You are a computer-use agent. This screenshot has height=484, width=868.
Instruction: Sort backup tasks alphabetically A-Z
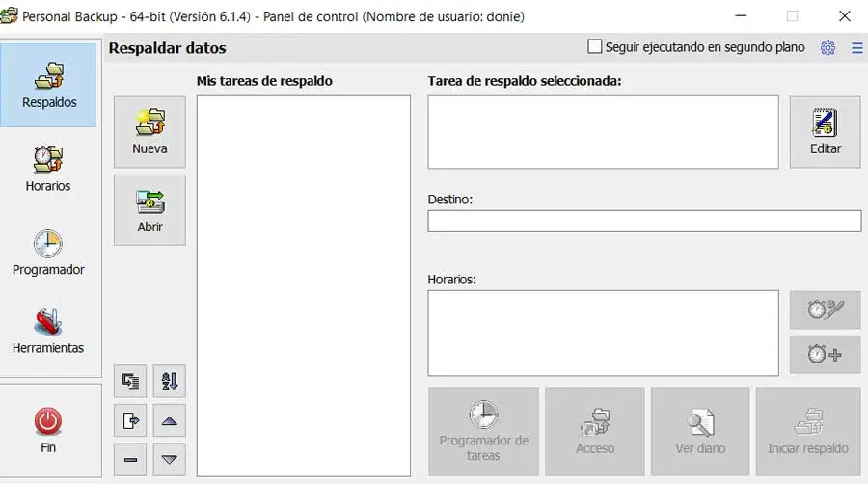tap(169, 381)
